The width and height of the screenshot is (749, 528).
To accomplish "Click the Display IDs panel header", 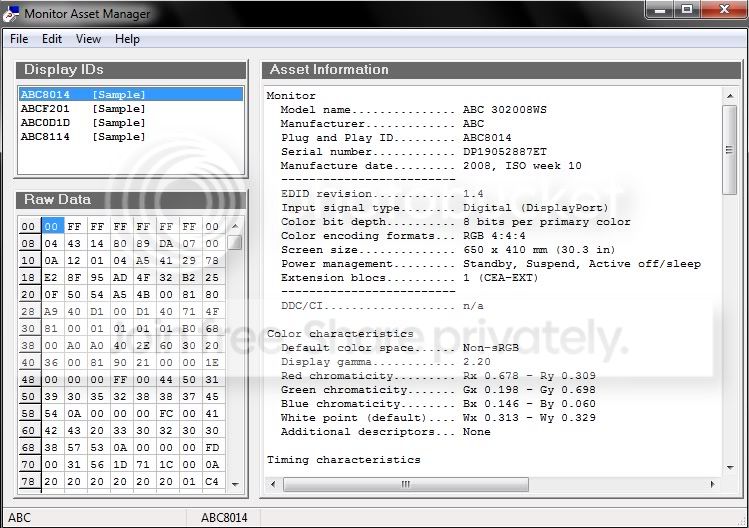I will click(131, 70).
